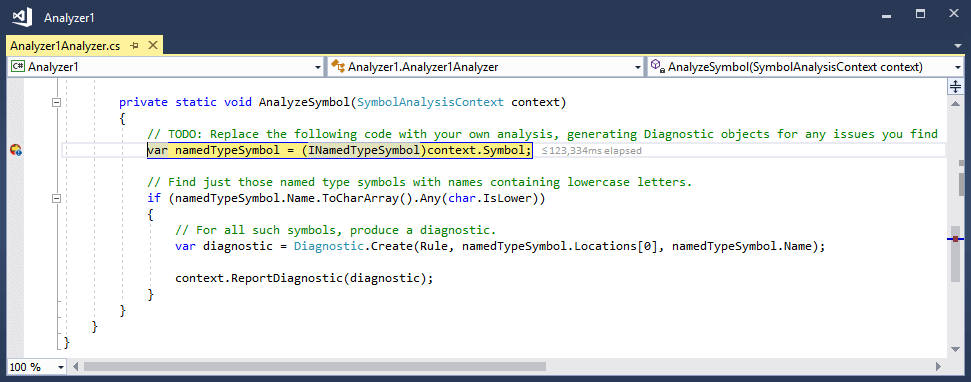The image size is (971, 382).
Task: Maximize the Analyzer1 window
Action: (920, 14)
